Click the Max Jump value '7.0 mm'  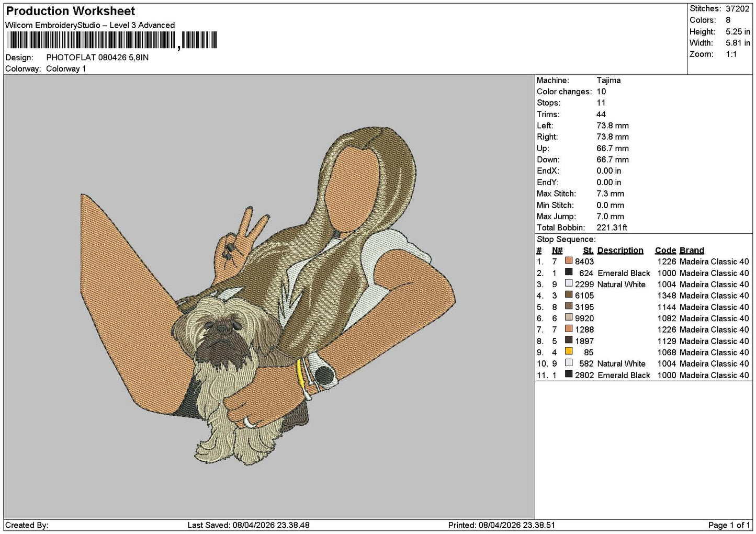point(610,217)
